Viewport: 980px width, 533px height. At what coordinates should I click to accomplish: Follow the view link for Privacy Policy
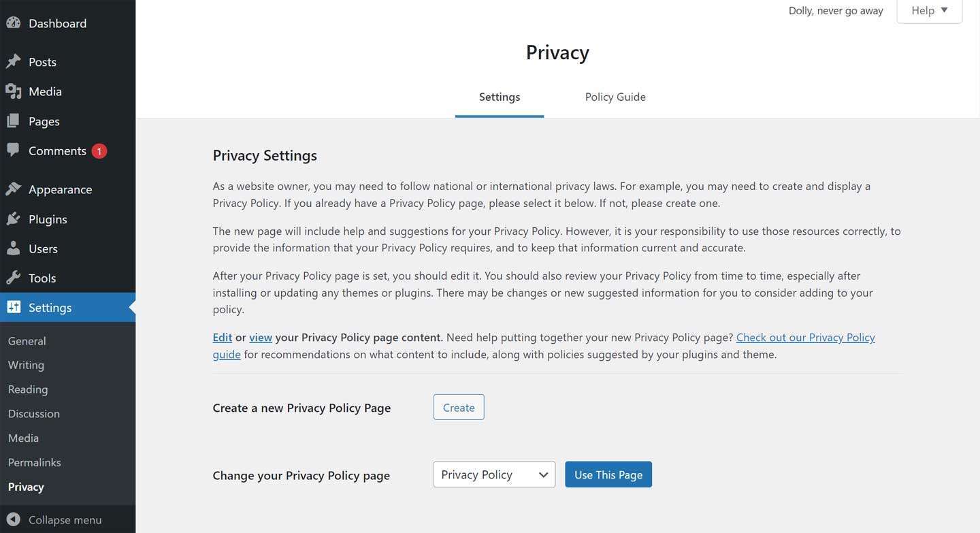click(261, 338)
